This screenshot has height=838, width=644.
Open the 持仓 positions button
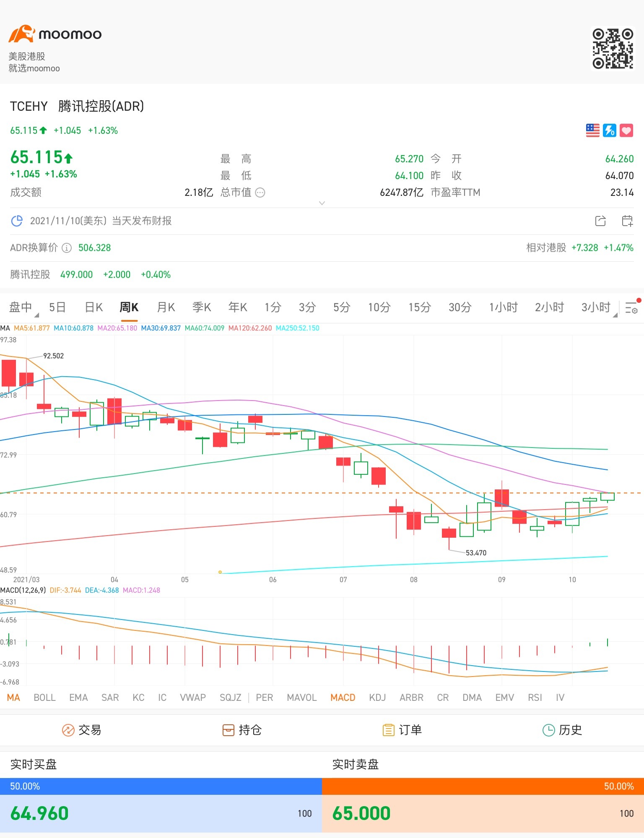[242, 730]
